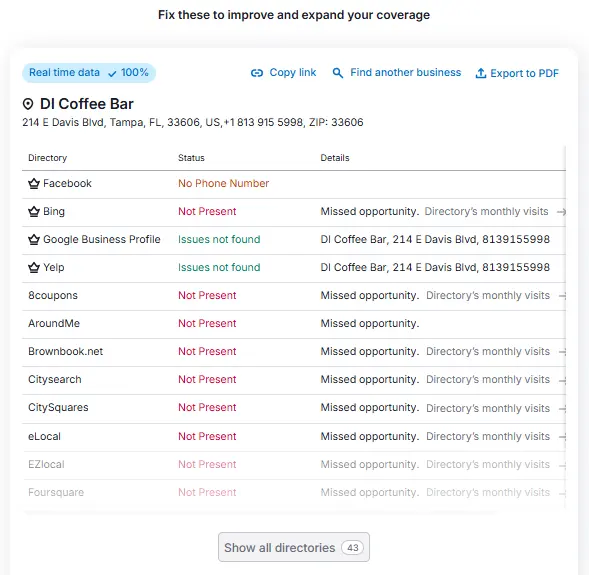Click Brownbook.net's Directory's monthly visits text
This screenshot has height=575, width=589.
point(488,352)
